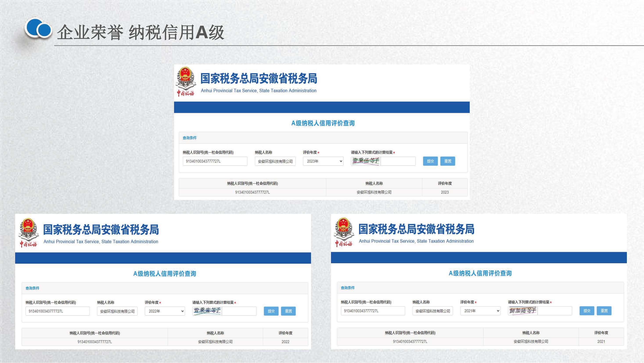
Task: Click taxpayer ID input in the 2023 form
Action: pyautogui.click(x=215, y=161)
